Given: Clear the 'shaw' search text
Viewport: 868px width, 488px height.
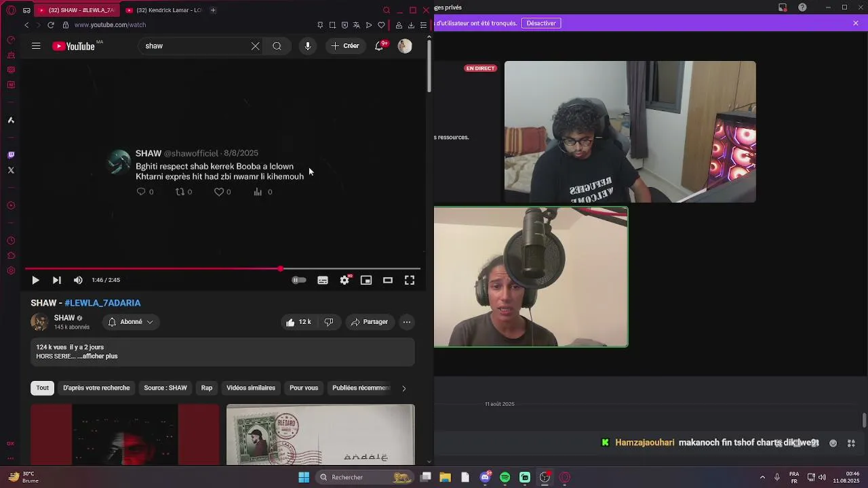Looking at the screenshot, I should 255,46.
